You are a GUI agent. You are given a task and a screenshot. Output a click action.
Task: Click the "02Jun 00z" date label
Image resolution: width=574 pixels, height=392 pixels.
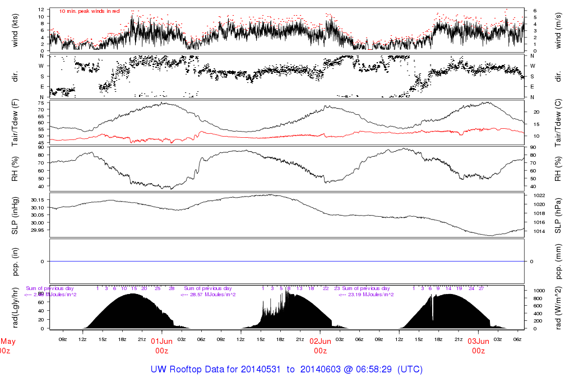tap(320, 346)
